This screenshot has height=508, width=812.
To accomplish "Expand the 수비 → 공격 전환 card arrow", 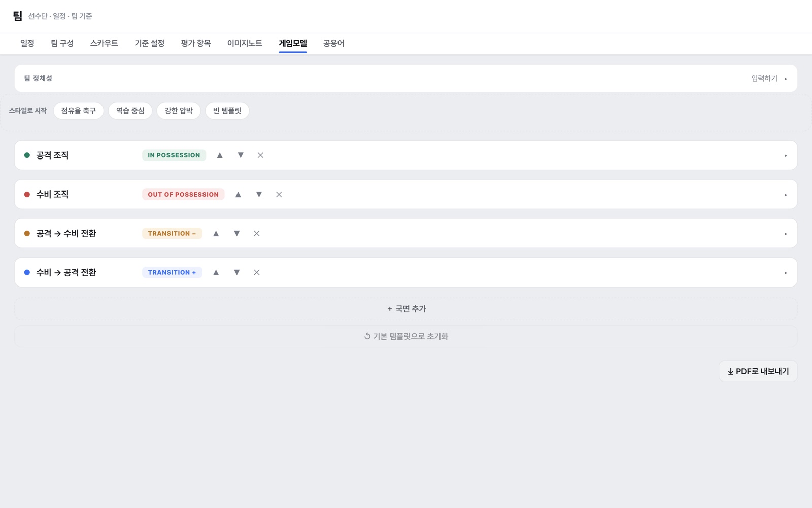I will [x=786, y=273].
